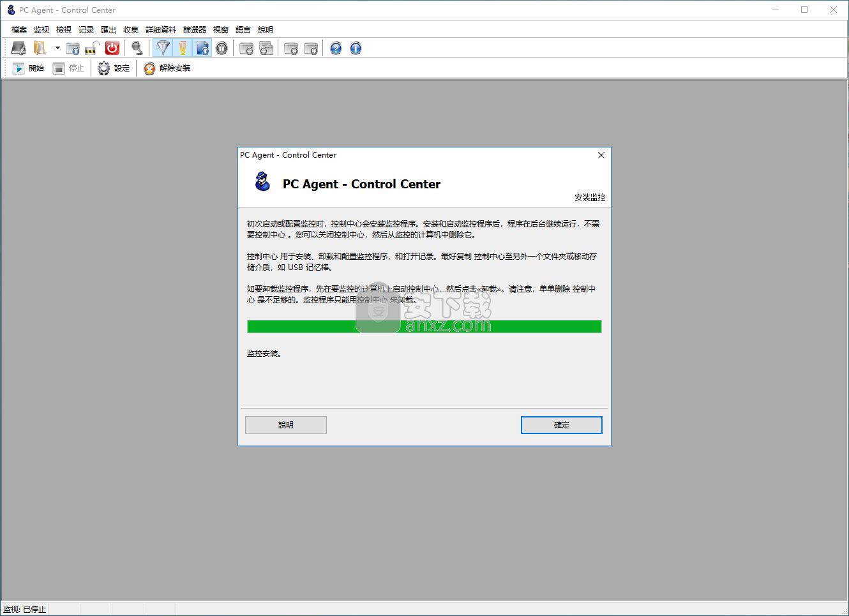Click the 停止 stop button

tap(68, 68)
